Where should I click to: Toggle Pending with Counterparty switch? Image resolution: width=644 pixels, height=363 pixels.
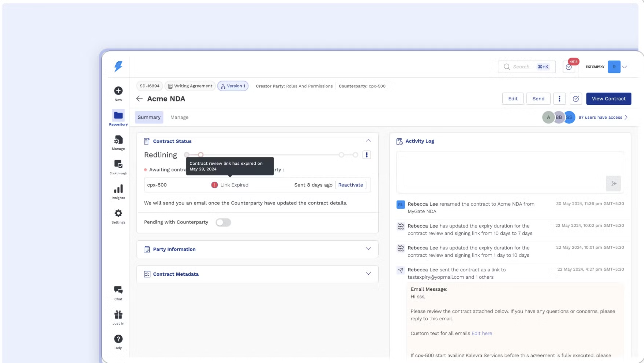click(223, 222)
